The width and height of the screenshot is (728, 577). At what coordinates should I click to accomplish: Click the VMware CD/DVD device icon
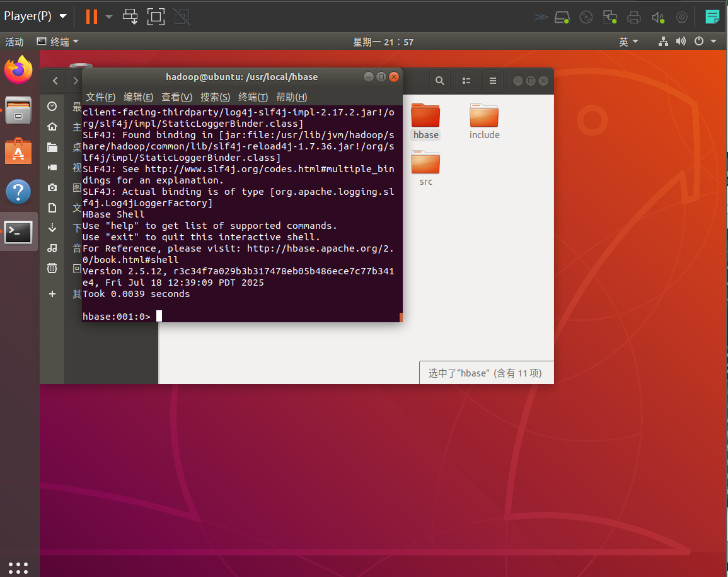[586, 18]
